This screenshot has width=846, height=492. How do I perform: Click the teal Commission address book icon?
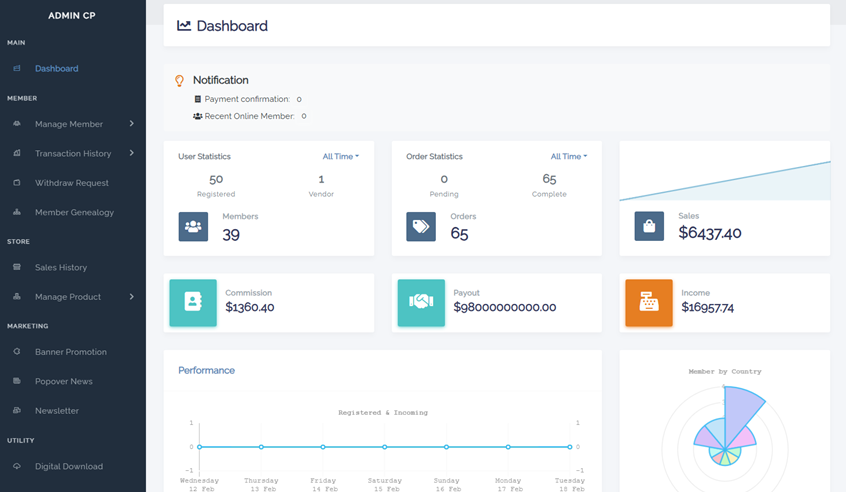193,302
